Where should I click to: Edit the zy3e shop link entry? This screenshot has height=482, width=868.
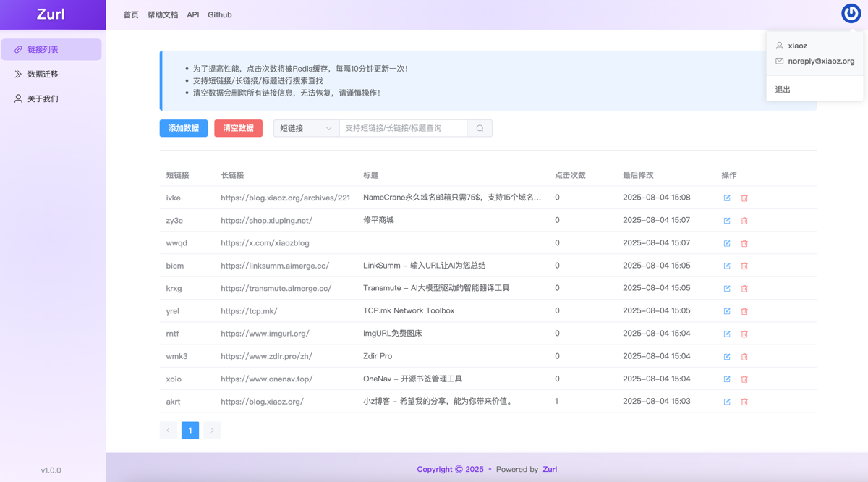pyautogui.click(x=727, y=220)
